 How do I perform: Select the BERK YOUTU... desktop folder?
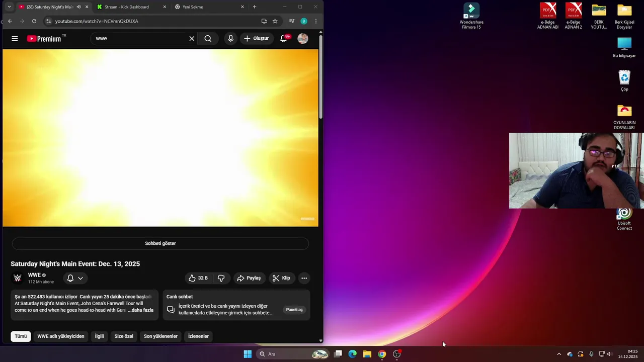point(599,16)
